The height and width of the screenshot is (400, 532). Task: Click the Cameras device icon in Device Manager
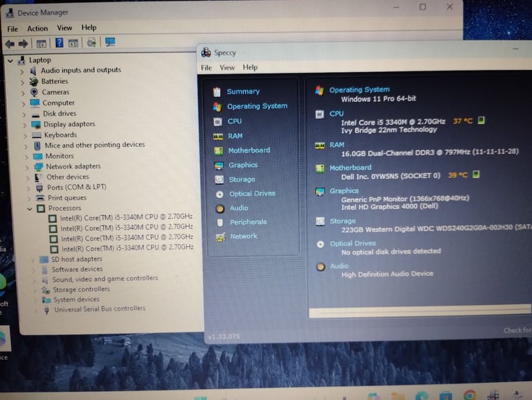click(x=34, y=92)
